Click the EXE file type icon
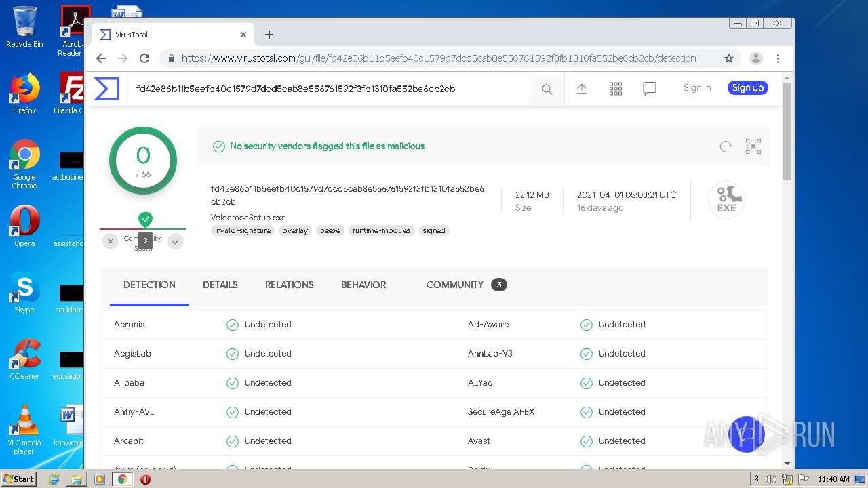This screenshot has width=868, height=488. pyautogui.click(x=727, y=200)
